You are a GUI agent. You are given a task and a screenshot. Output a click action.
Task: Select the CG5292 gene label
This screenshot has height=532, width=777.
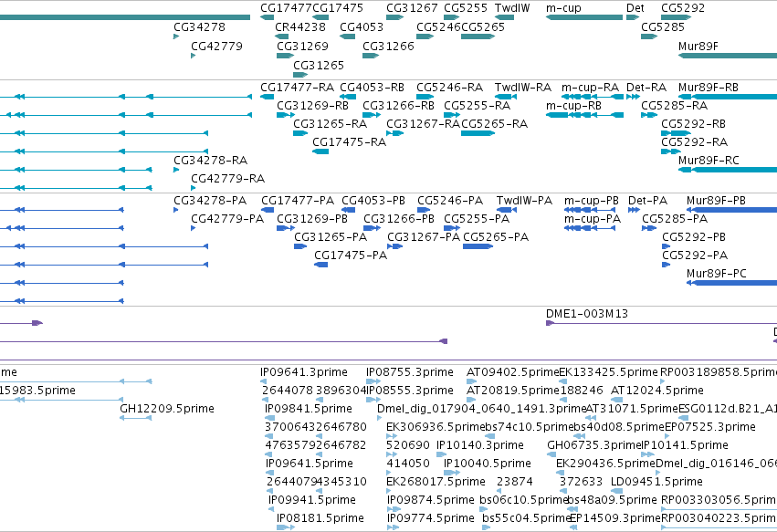click(682, 8)
